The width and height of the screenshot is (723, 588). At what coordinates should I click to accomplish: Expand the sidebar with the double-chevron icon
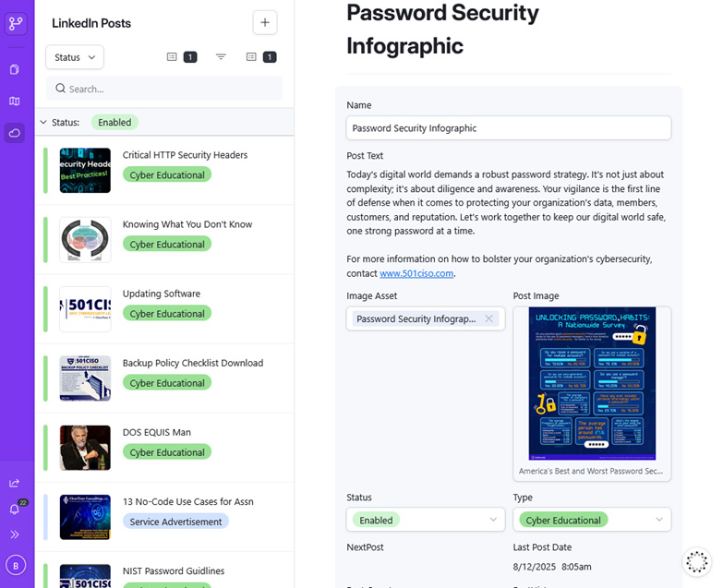[x=15, y=534]
